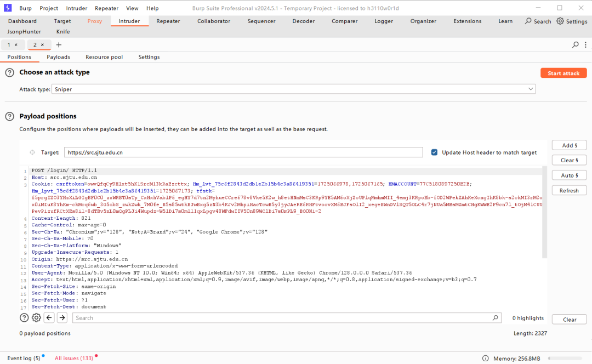
Task: Click the Refresh button
Action: [570, 191]
